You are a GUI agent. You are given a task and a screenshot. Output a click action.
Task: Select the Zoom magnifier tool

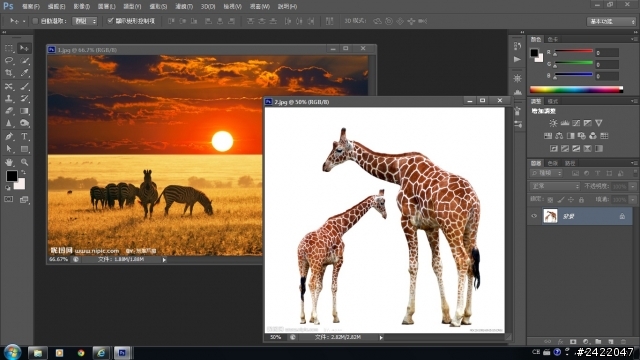24,162
